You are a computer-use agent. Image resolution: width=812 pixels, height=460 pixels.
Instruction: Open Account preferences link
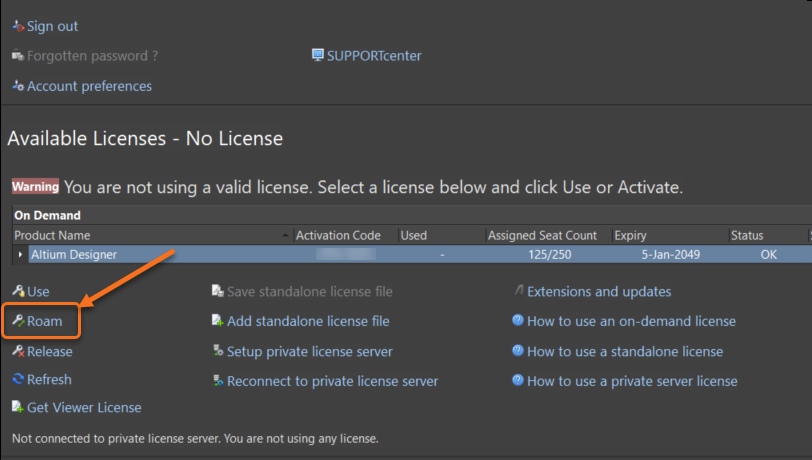pyautogui.click(x=89, y=86)
